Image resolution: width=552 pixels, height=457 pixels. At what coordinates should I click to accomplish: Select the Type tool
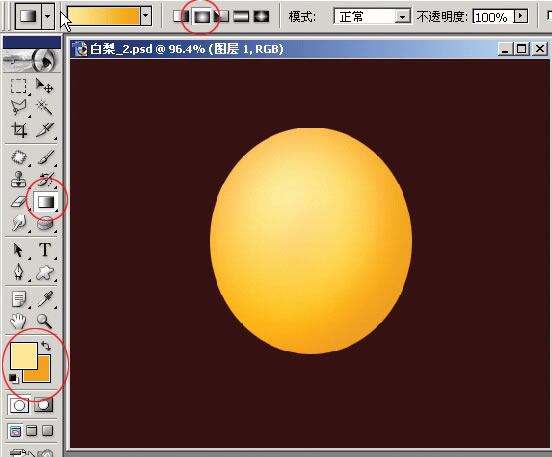(45, 250)
